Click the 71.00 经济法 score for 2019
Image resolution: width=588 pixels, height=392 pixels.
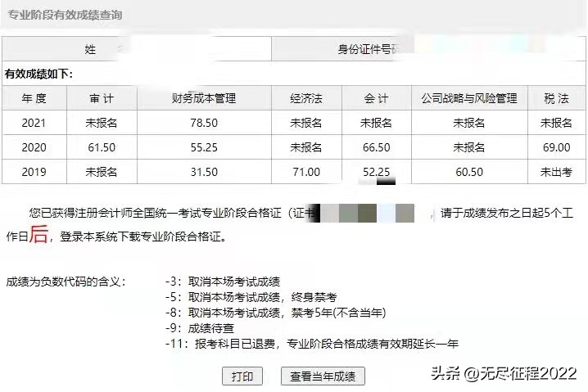coord(306,172)
